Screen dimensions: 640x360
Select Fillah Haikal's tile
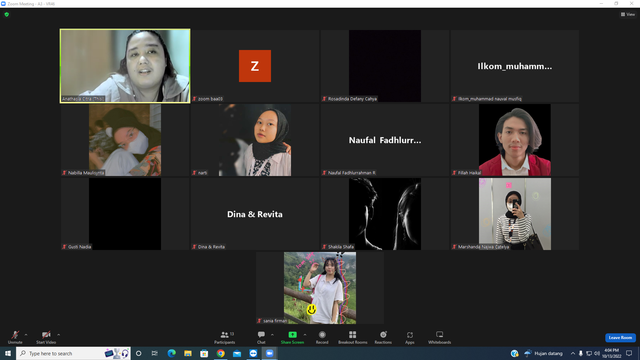coord(515,140)
